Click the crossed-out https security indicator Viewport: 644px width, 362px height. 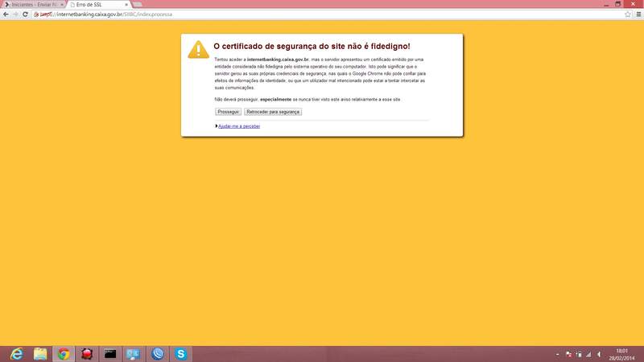click(x=43, y=14)
